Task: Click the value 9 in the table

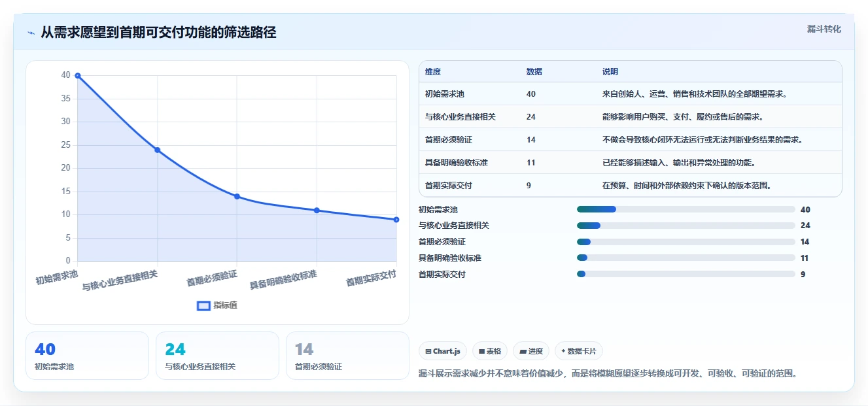Action: 529,186
